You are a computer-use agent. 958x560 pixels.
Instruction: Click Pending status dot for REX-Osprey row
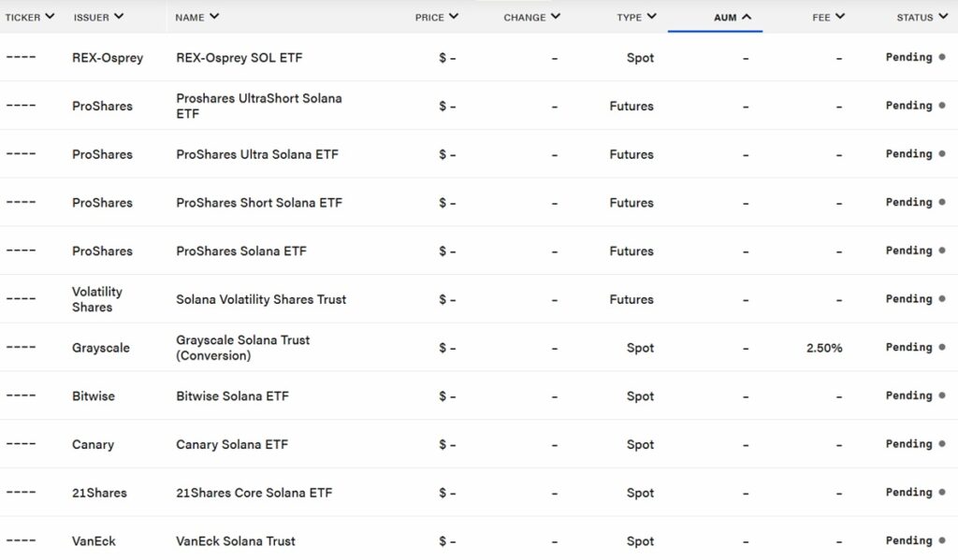(941, 57)
